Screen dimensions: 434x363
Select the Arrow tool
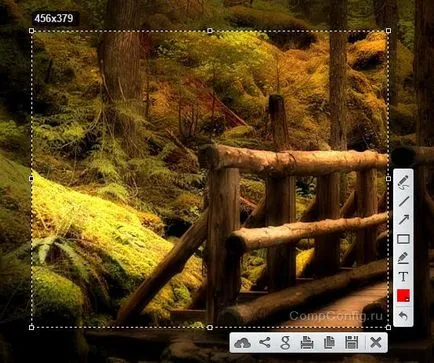(x=403, y=220)
